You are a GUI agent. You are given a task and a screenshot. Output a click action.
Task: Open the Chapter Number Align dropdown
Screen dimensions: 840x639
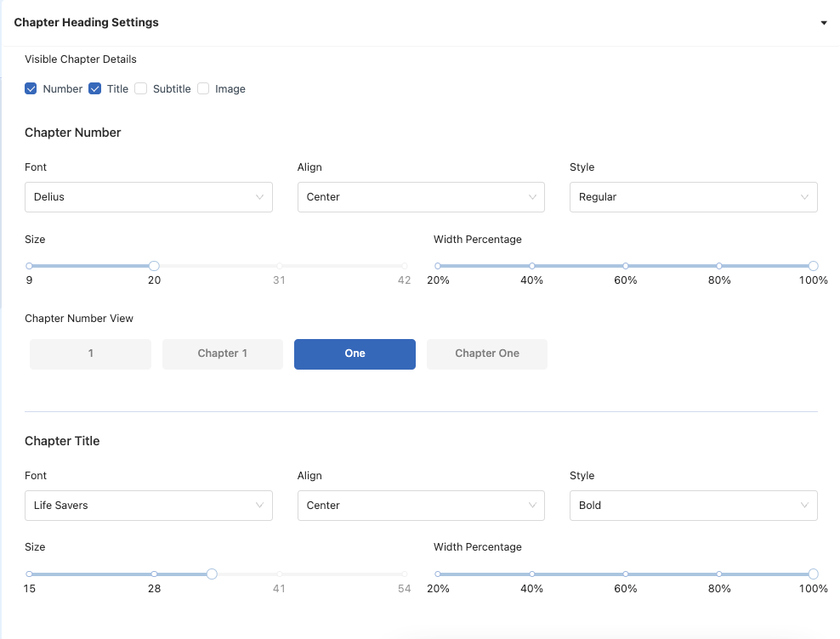(421, 196)
